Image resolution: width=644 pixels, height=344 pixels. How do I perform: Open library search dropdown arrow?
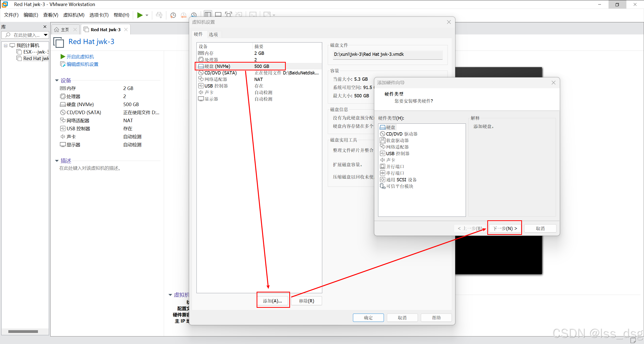pyautogui.click(x=46, y=35)
